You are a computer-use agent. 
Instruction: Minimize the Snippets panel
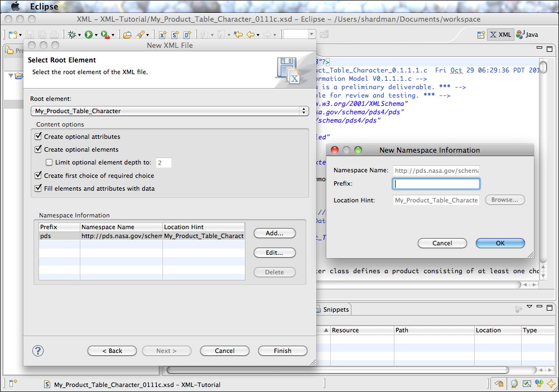[539, 306]
